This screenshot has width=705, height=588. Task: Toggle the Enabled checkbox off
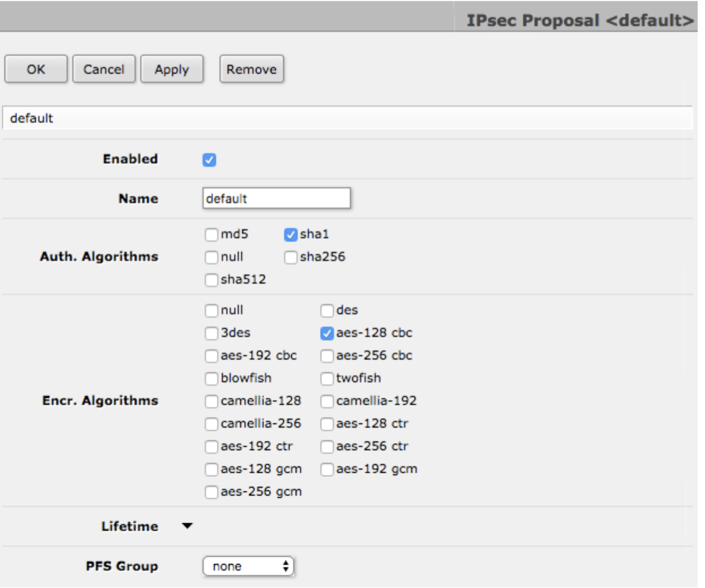(x=209, y=161)
